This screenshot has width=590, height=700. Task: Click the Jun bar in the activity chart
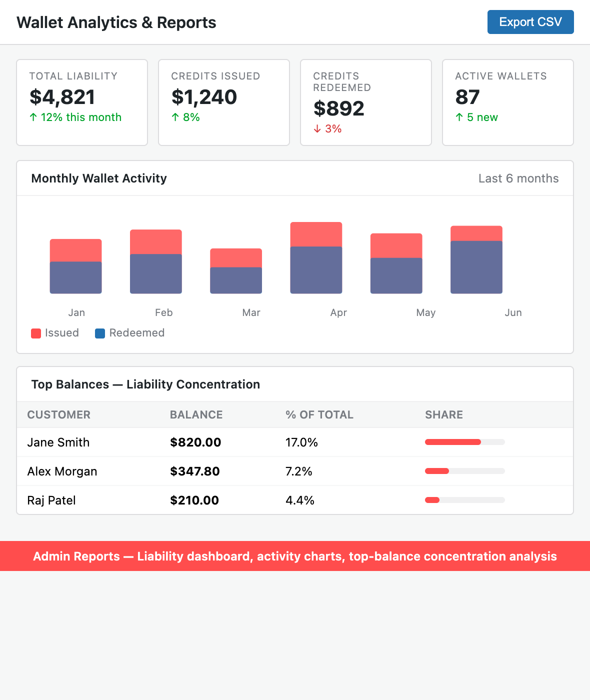[476, 259]
